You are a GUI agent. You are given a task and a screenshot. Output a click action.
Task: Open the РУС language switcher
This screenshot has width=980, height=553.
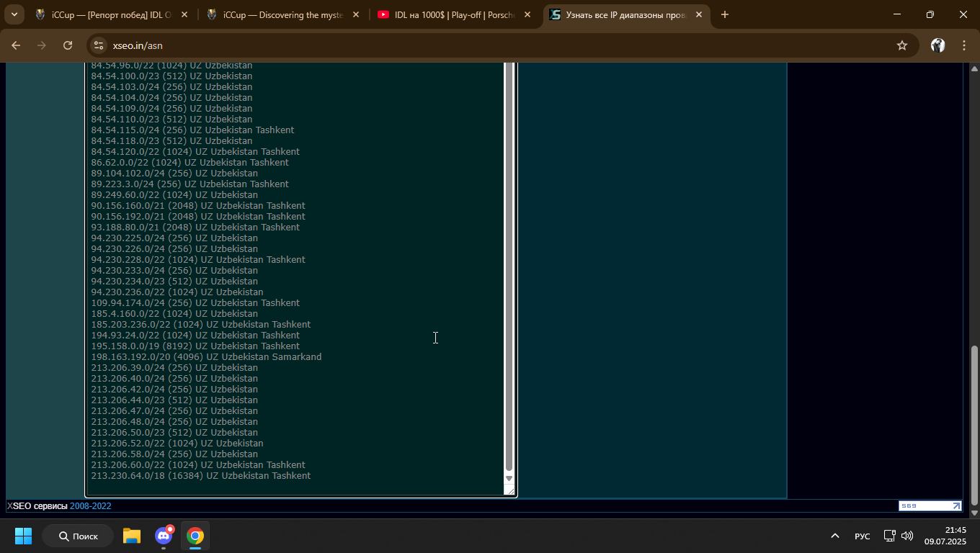(862, 536)
